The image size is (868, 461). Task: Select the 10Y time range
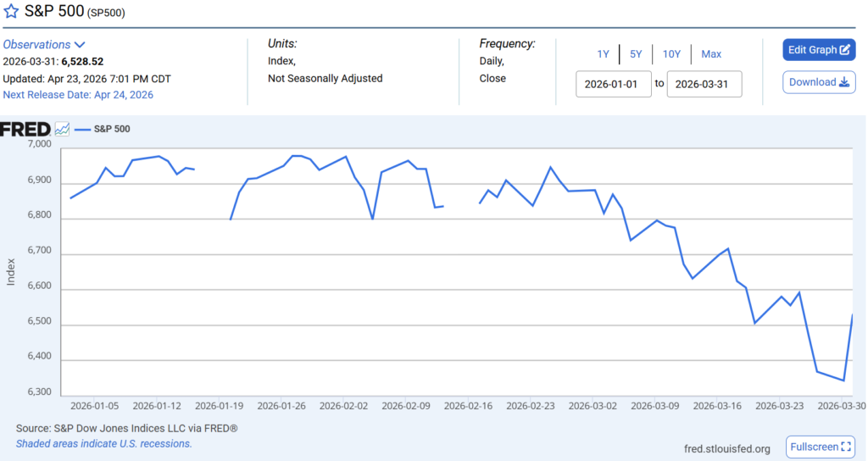671,54
